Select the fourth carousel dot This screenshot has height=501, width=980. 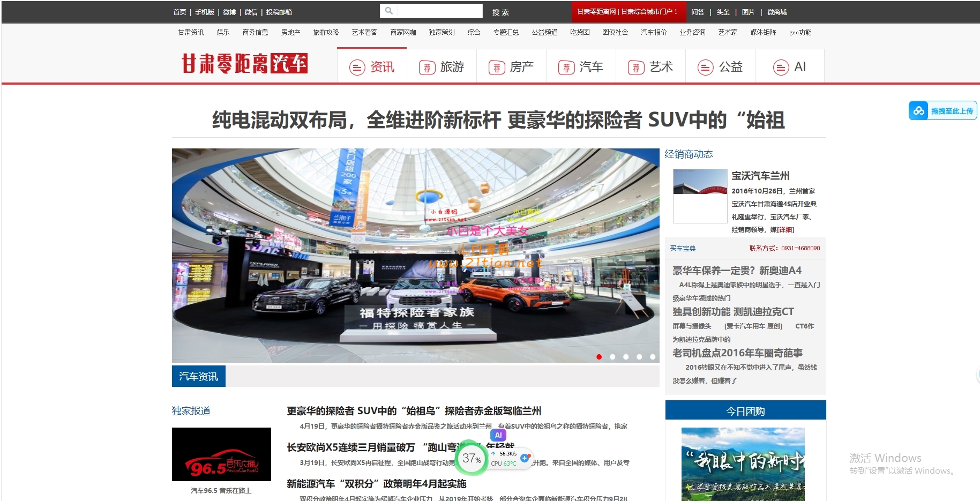click(639, 357)
